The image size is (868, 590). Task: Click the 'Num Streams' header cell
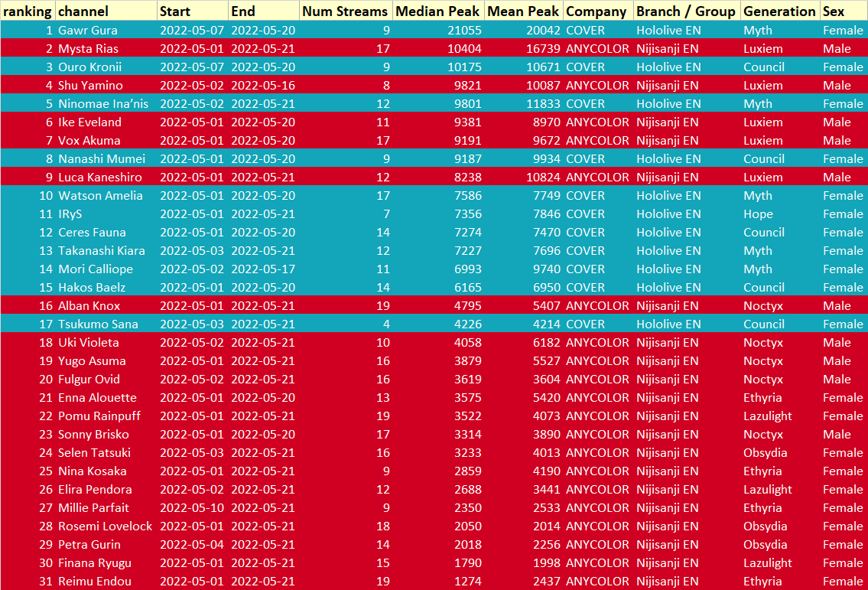[x=346, y=11]
